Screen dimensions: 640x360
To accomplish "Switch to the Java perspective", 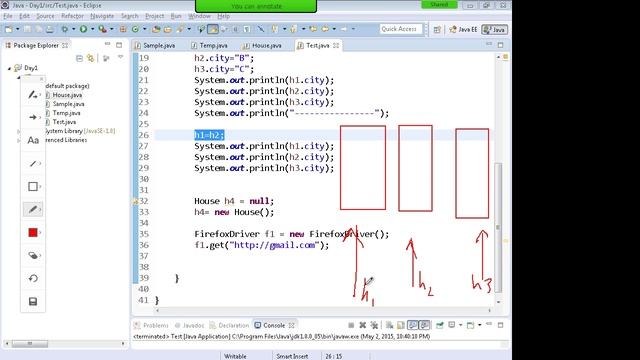I will point(494,29).
